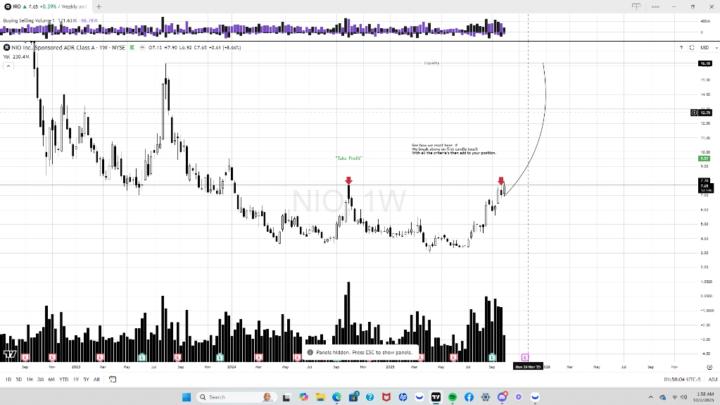This screenshot has width=720, height=405.
Task: Click red down-arrow marker near Take Profit
Action: tap(349, 180)
